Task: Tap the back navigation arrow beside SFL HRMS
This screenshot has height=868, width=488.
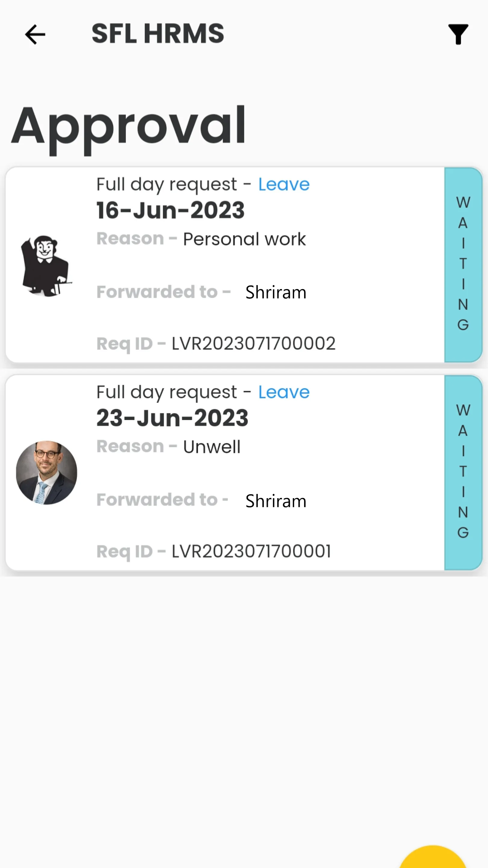Action: 35,34
